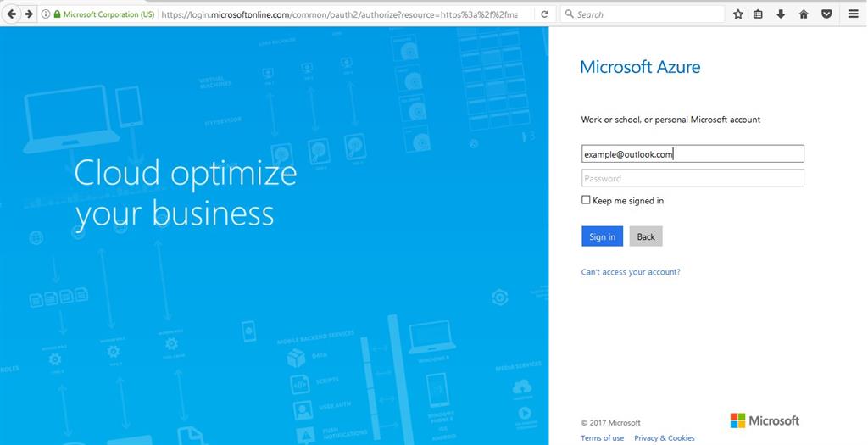Image resolution: width=868 pixels, height=445 pixels.
Task: Click the browser Search box
Action: tap(643, 14)
